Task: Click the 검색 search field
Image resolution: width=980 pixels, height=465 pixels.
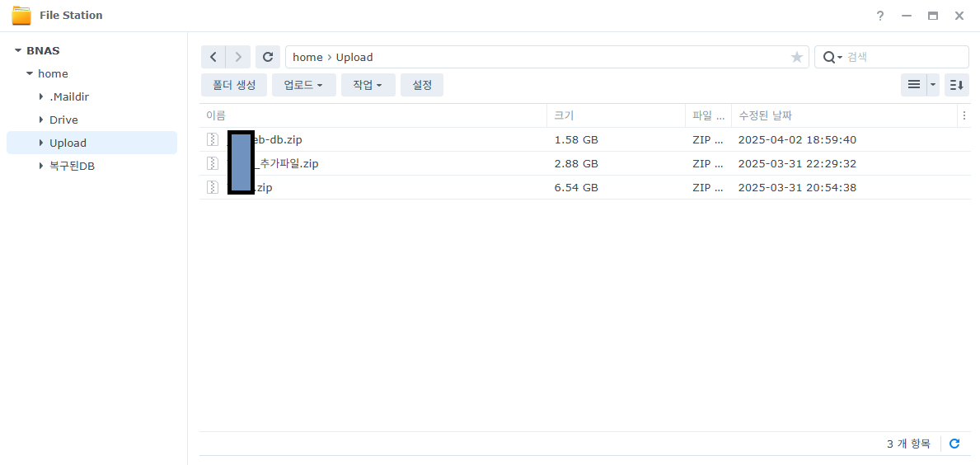Action: [x=905, y=57]
